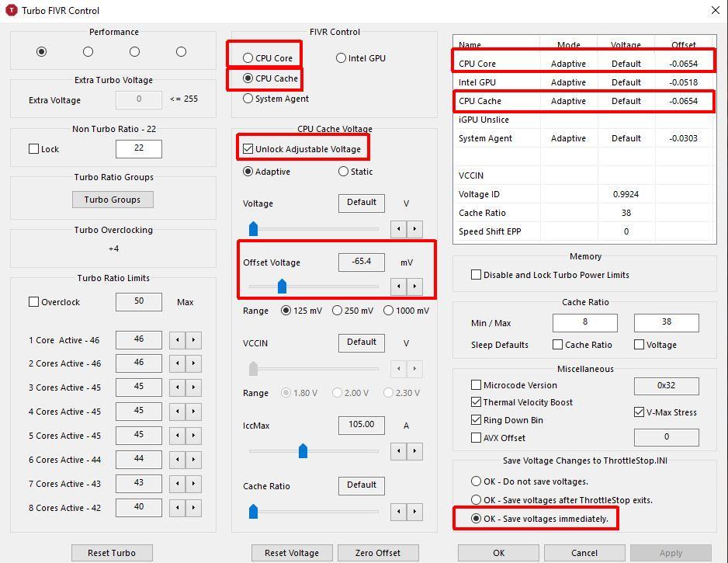Select fourth Performance profile radio

181,51
